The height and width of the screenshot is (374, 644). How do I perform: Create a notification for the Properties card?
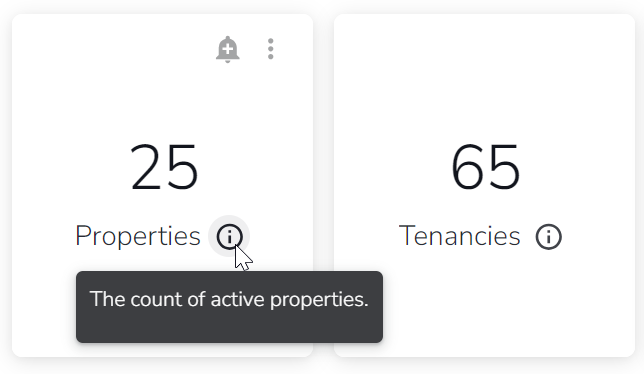coord(228,49)
